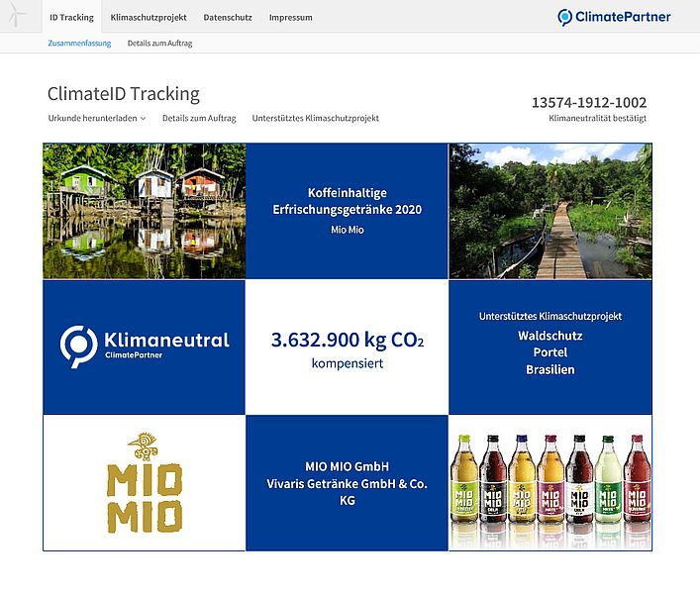This screenshot has width=700, height=594.
Task: Click the MIO MIO bird emblem
Action: (x=144, y=447)
